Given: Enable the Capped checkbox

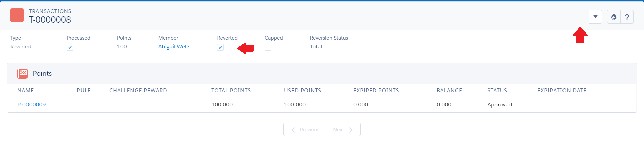Looking at the screenshot, I should point(268,47).
